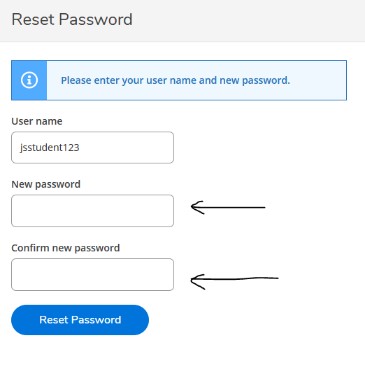This screenshot has width=365, height=383.
Task: Focus the User name input field
Action: (x=92, y=147)
